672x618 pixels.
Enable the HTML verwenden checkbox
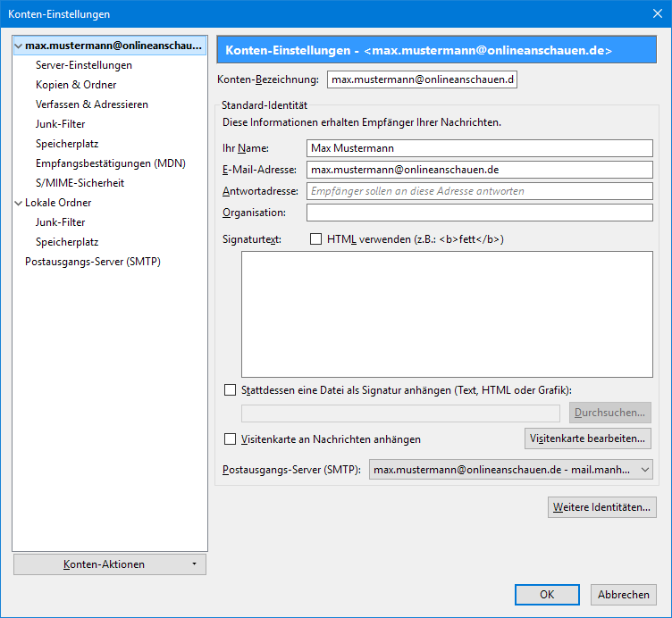[315, 239]
